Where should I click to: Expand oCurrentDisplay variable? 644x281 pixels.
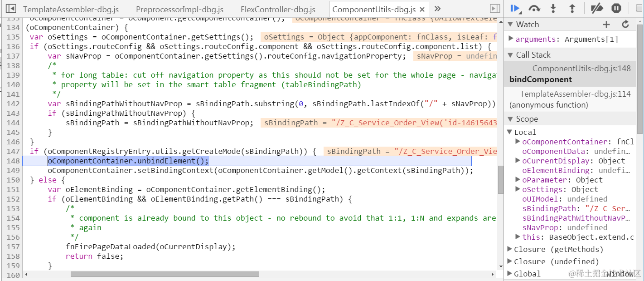[x=518, y=161]
